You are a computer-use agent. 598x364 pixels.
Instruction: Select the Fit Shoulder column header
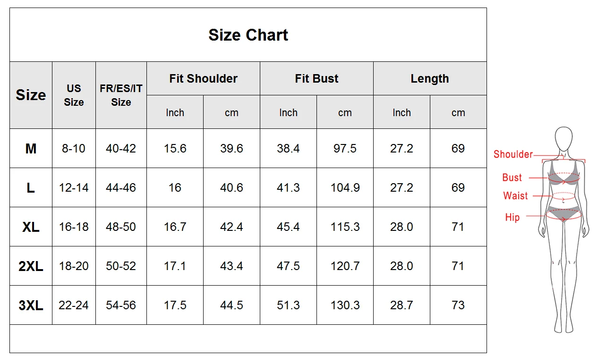tap(203, 78)
